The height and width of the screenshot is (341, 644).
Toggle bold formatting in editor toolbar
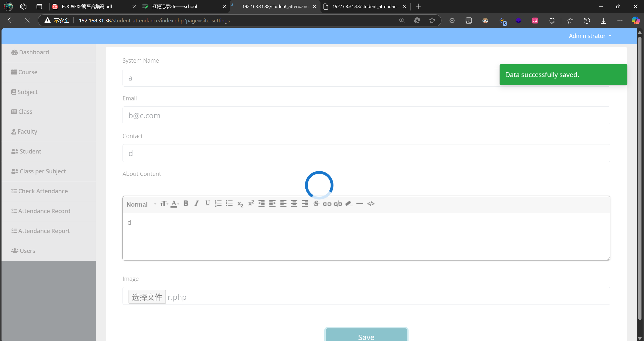point(186,203)
